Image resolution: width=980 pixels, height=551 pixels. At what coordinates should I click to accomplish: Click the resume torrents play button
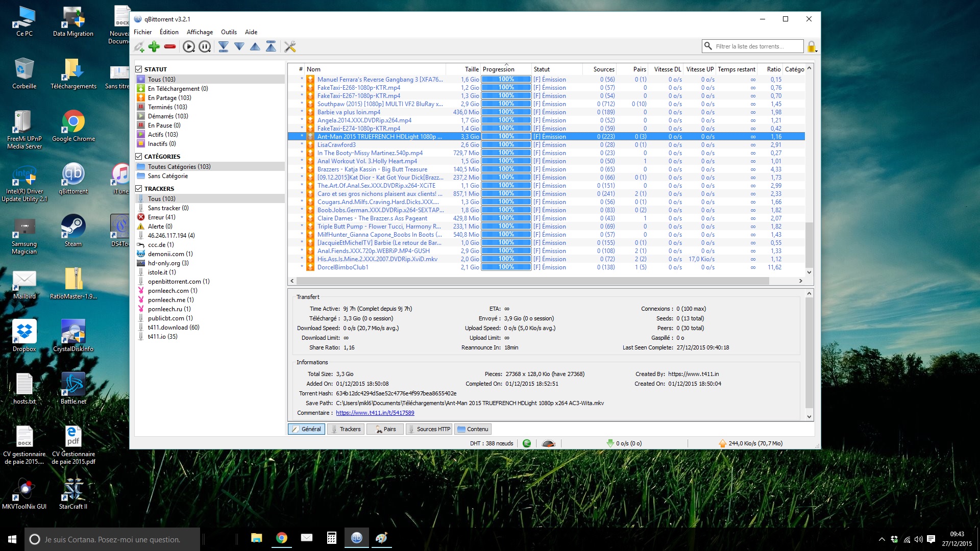[189, 46]
